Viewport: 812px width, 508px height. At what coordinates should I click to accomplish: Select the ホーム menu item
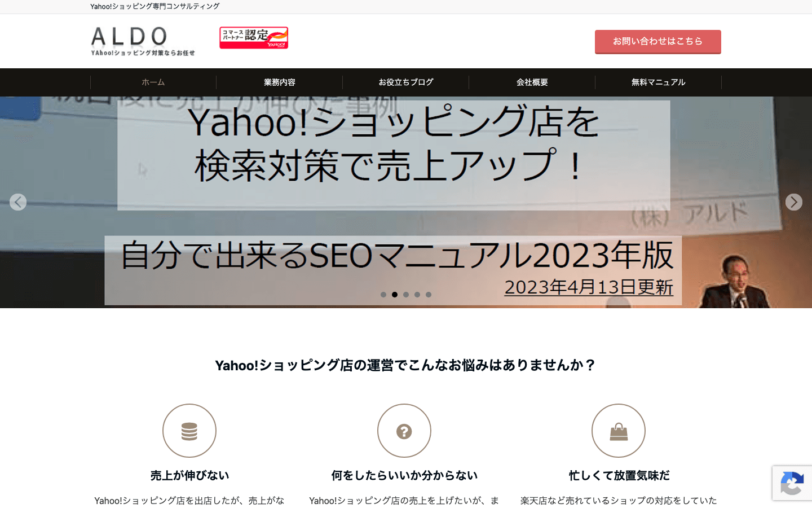[x=153, y=82]
